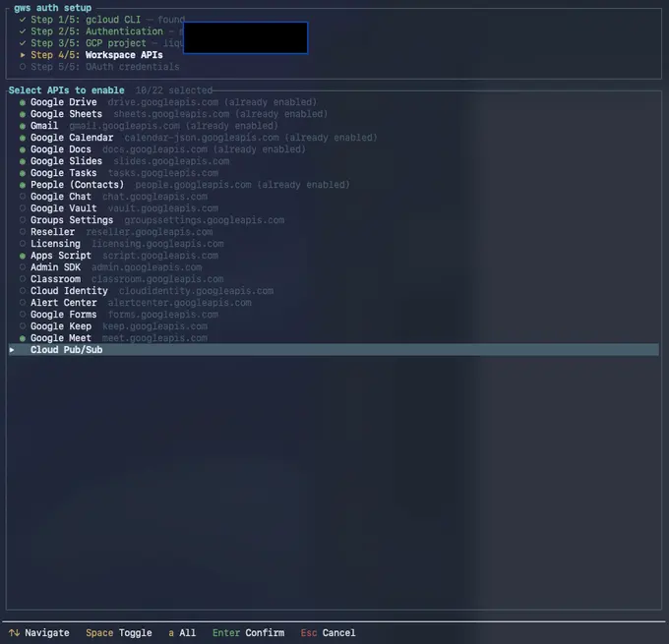The width and height of the screenshot is (669, 644).
Task: Click 'sheets.googleapis.com' text
Action: (171, 114)
